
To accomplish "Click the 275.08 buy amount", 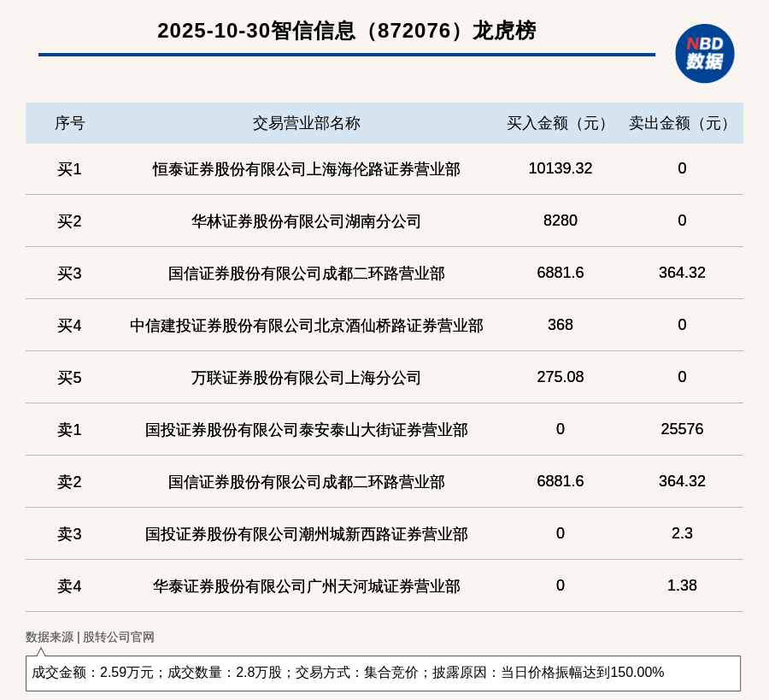I will (560, 377).
